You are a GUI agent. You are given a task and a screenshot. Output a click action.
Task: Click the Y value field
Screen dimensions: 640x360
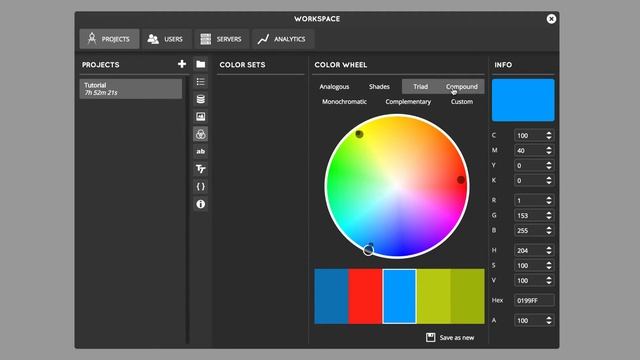(x=534, y=165)
